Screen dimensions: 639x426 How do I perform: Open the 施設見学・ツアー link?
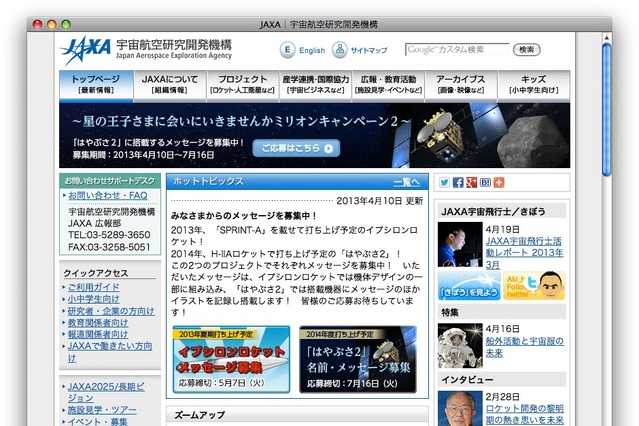(x=102, y=410)
